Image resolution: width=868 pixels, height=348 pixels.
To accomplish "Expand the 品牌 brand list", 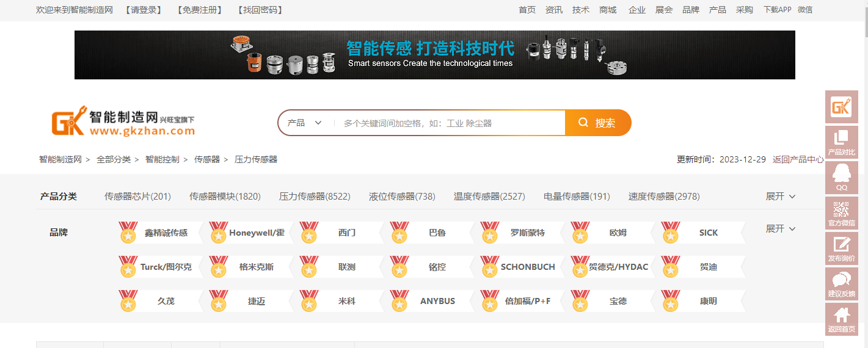I will click(780, 229).
